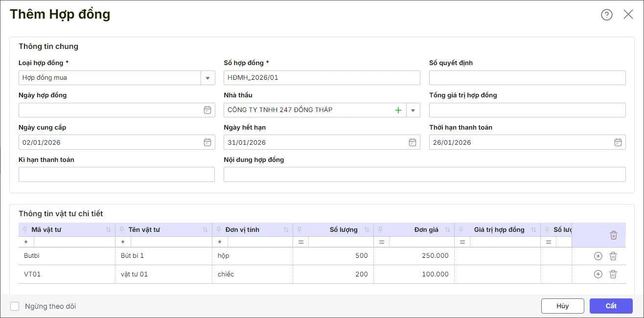This screenshot has height=318, width=644.
Task: Click the Nội dung hợp đồng input field
Action: [424, 175]
